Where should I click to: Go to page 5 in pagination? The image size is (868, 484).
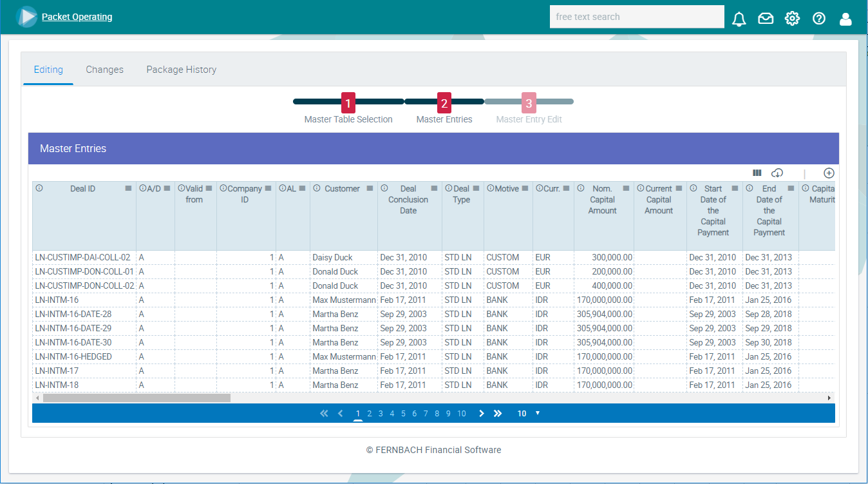[403, 414]
